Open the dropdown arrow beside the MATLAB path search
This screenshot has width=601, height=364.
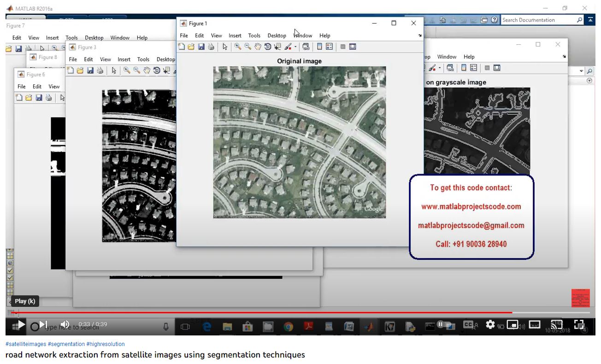(x=581, y=71)
